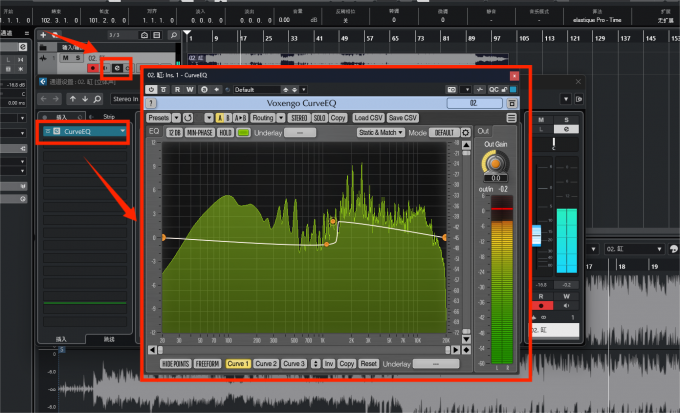Click the channel settings down arrow icon
Screen dimensions: 680x413
[x=85, y=99]
